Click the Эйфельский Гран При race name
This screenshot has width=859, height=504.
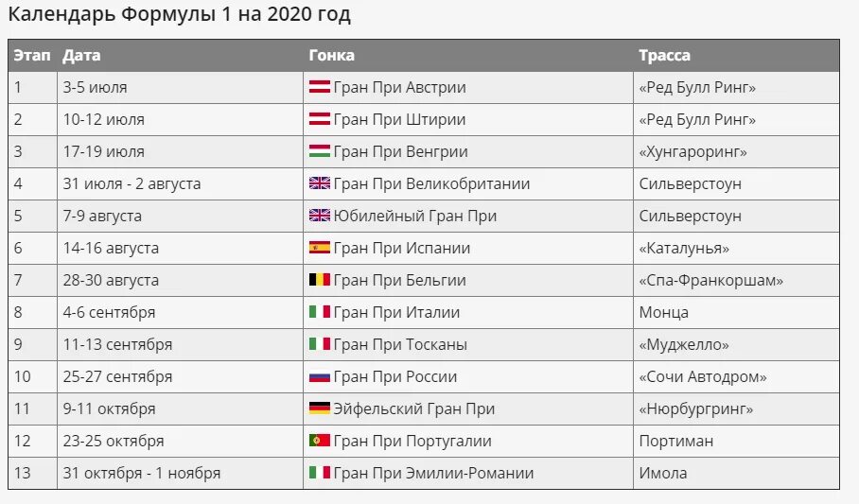tap(413, 408)
